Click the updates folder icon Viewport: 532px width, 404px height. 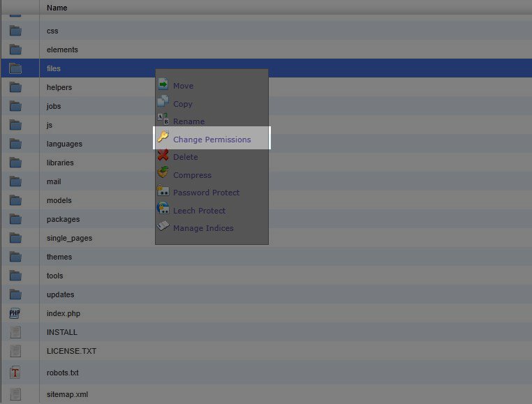pyautogui.click(x=15, y=294)
